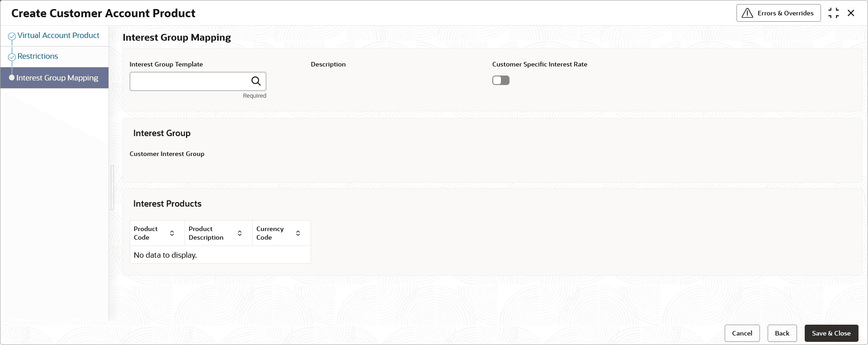
Task: Enable the Customer Specific Interest Rate toggle
Action: 501,80
